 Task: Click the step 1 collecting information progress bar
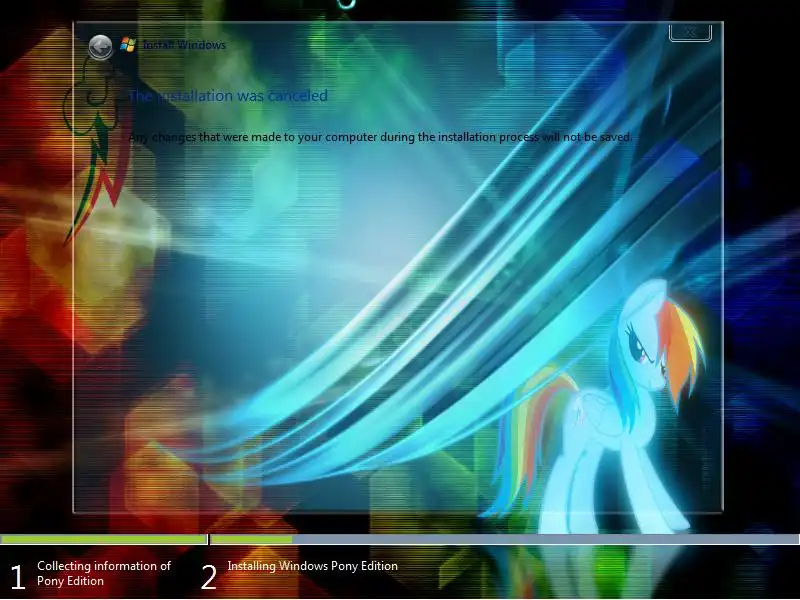coord(104,539)
